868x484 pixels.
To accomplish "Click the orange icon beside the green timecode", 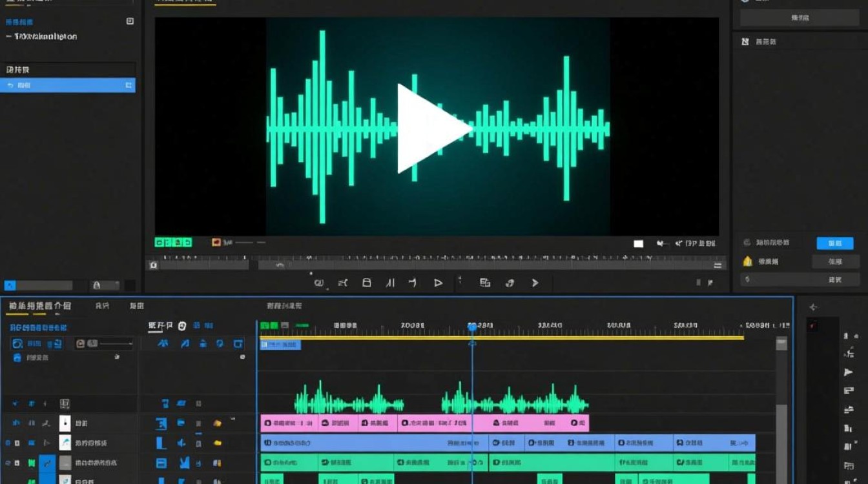I will pyautogui.click(x=216, y=243).
